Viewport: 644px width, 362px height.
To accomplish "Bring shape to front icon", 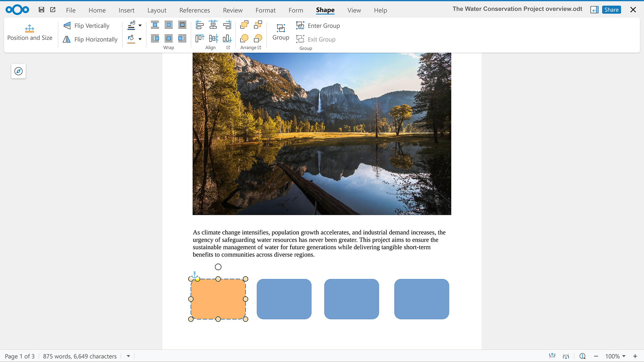I will [x=245, y=25].
